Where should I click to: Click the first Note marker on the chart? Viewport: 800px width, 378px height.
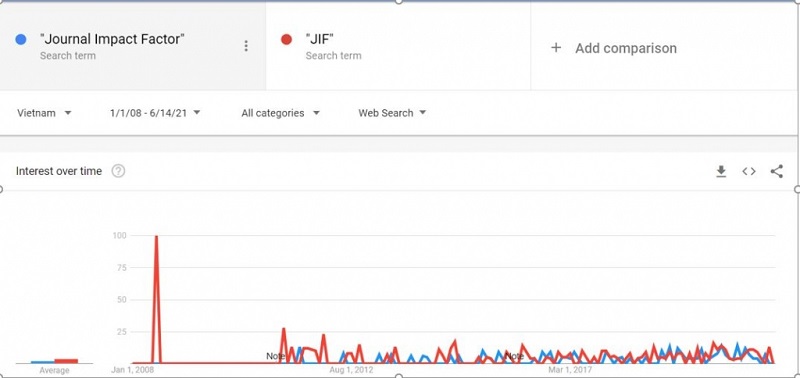point(276,356)
